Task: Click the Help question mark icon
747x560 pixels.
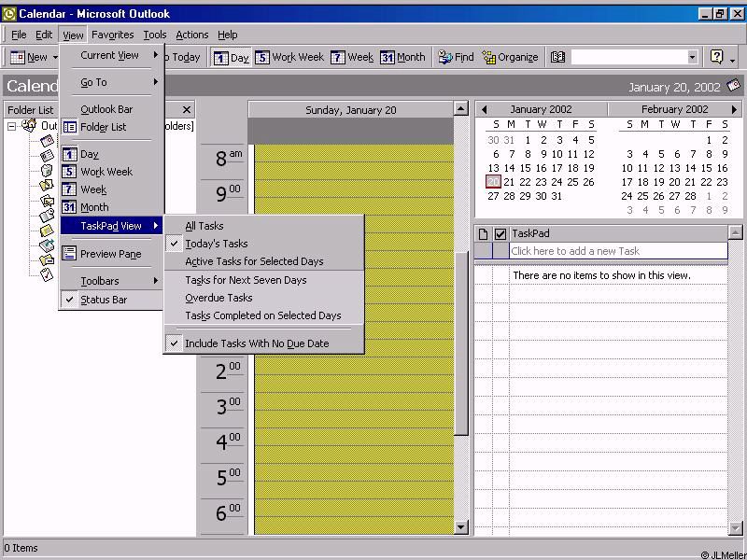Action: point(716,57)
